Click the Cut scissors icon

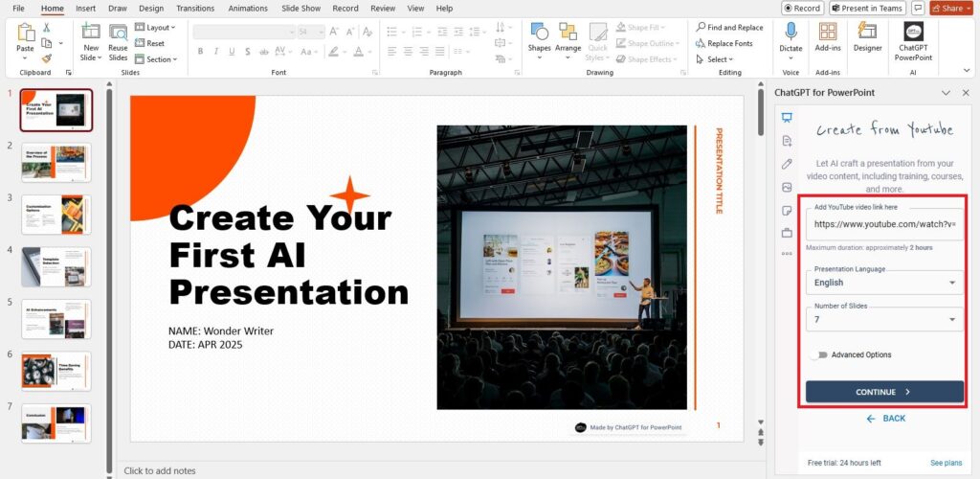pos(46,28)
